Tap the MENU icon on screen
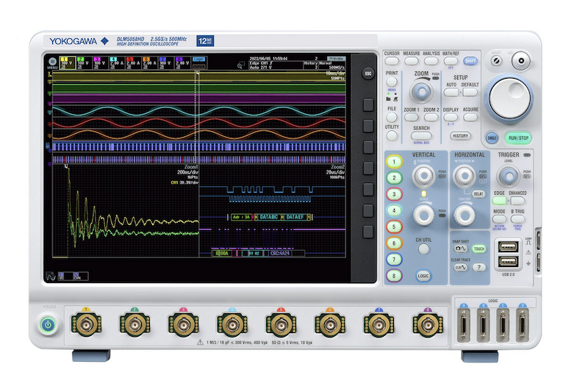 (51, 61)
